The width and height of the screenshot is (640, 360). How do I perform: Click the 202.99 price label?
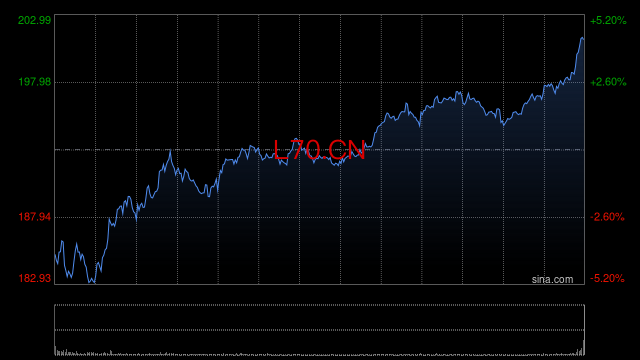[35, 20]
